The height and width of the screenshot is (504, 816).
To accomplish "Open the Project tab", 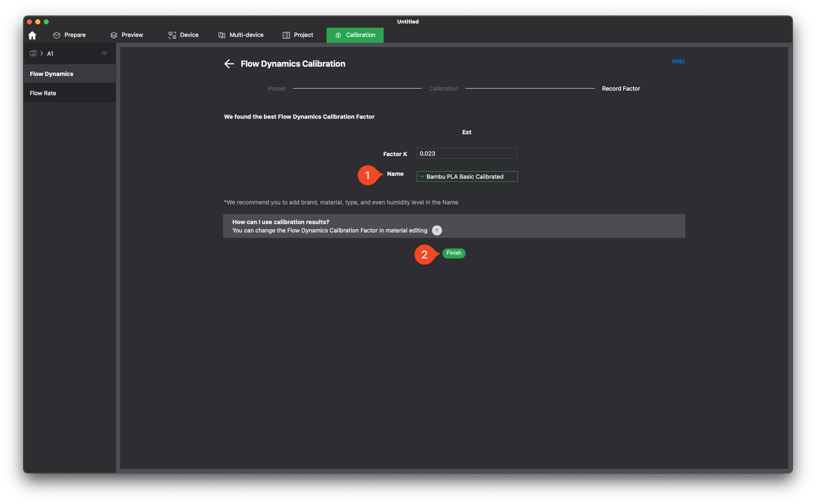I will point(298,35).
